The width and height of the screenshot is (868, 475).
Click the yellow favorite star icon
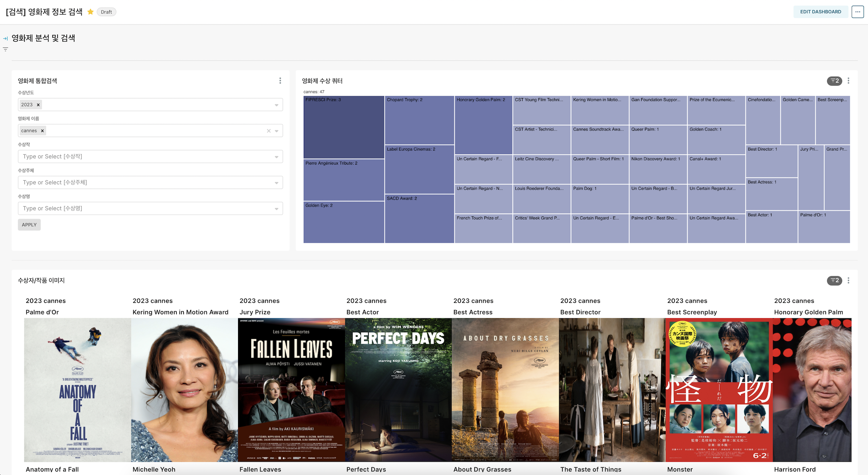pyautogui.click(x=90, y=12)
